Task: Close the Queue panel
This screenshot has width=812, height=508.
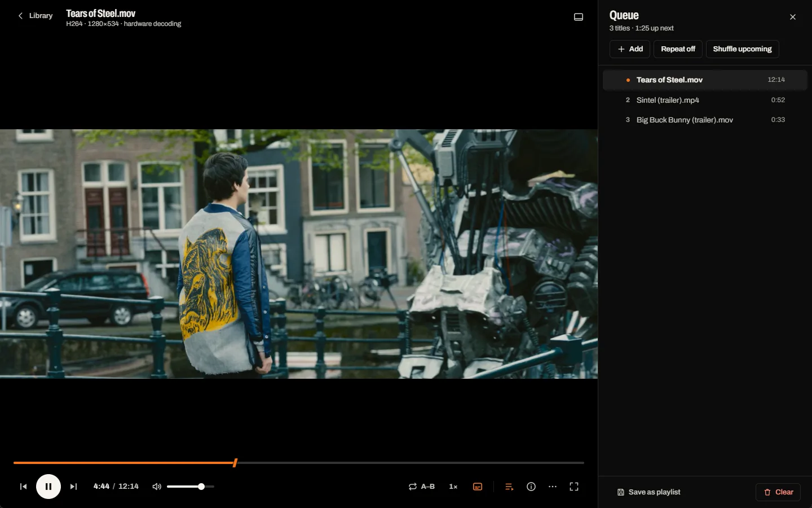Action: 793,17
